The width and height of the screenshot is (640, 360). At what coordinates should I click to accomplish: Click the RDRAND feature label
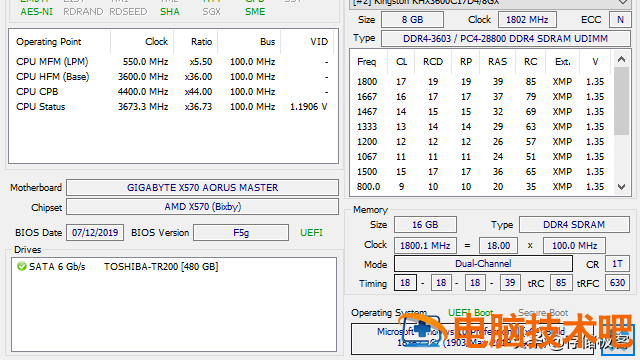(x=83, y=12)
